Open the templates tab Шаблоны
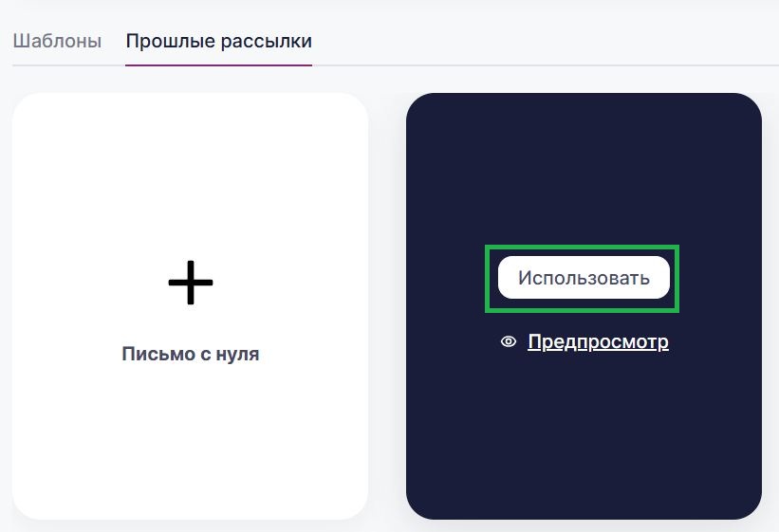The width and height of the screenshot is (779, 532). (57, 42)
